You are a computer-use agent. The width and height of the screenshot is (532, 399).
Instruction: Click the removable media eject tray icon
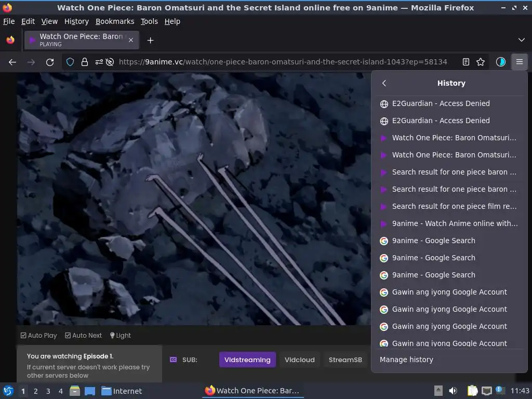(x=438, y=391)
